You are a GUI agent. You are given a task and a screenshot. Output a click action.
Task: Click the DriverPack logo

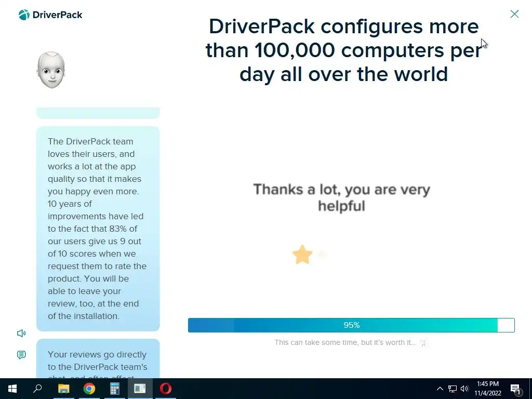(x=50, y=15)
